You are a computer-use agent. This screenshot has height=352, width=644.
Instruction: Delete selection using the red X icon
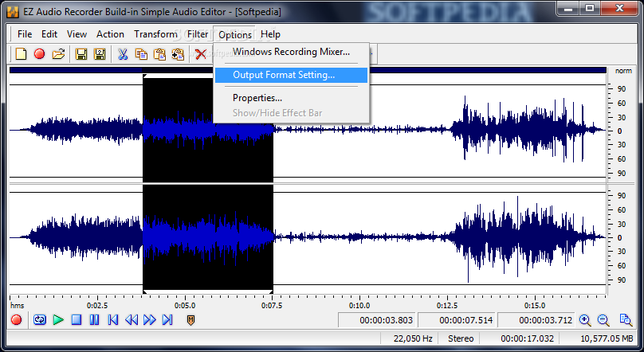pos(200,53)
